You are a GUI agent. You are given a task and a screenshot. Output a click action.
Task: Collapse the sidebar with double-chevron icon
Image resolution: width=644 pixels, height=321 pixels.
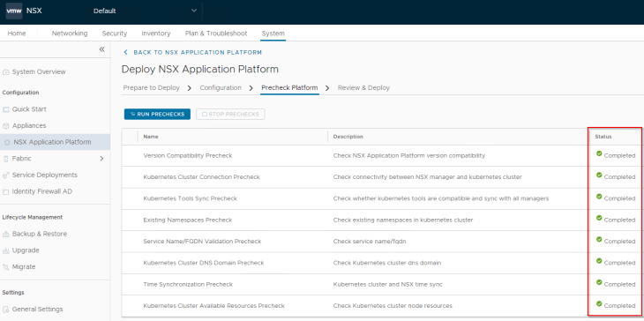101,49
